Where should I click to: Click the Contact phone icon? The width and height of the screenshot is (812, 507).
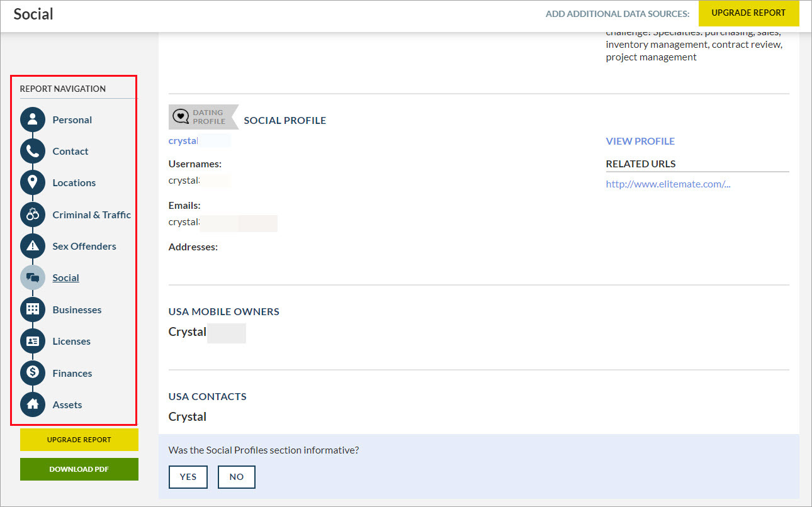click(33, 151)
